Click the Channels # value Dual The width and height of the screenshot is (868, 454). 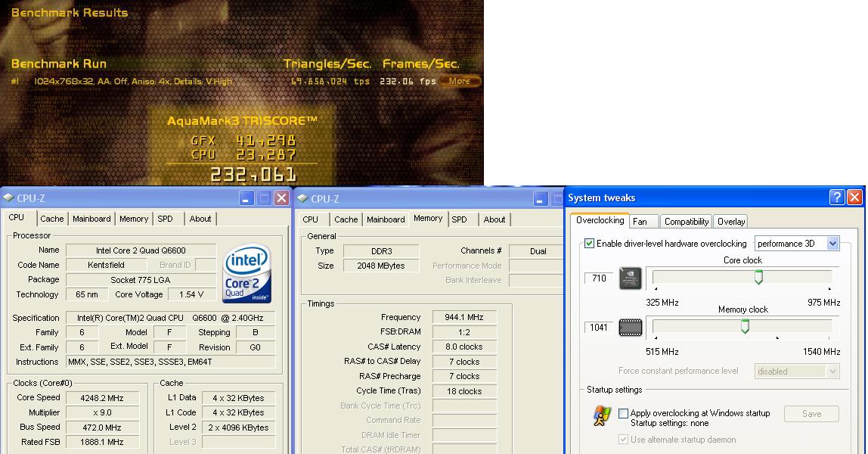pyautogui.click(x=538, y=250)
